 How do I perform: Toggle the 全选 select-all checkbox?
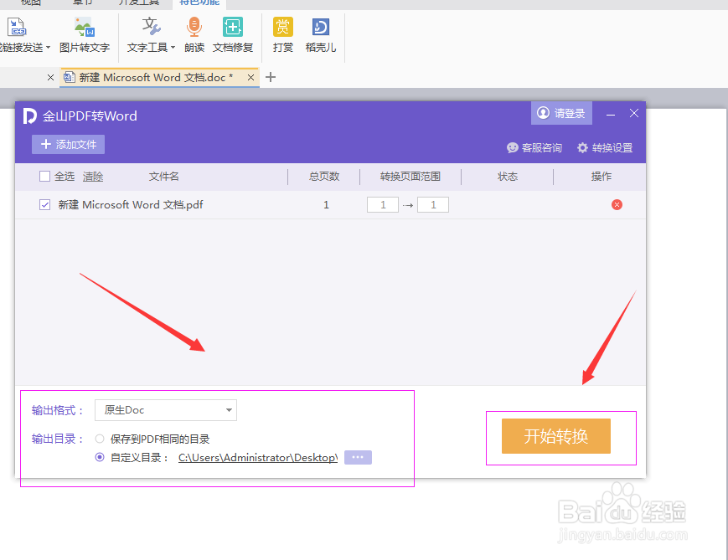(44, 177)
